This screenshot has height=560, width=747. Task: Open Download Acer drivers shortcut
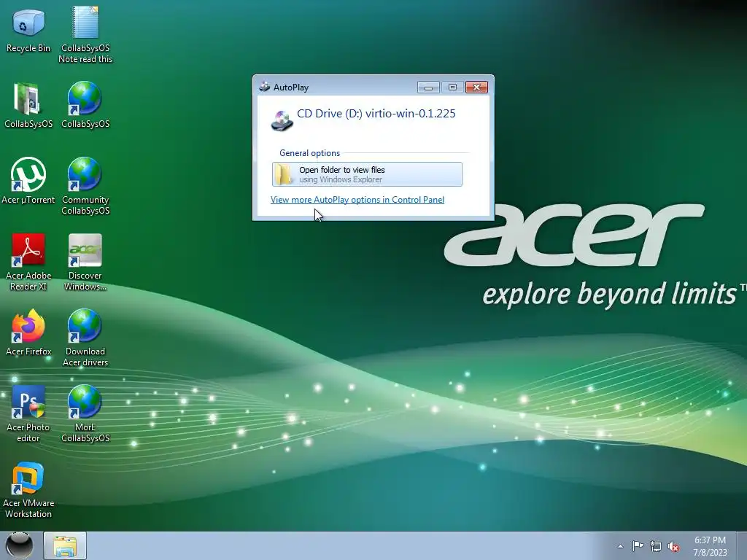(x=85, y=338)
